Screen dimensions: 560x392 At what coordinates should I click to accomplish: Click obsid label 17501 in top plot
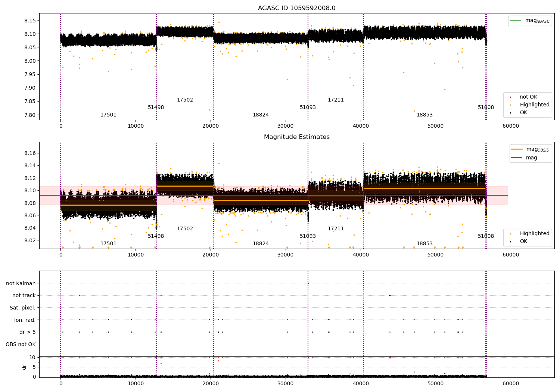109,115
